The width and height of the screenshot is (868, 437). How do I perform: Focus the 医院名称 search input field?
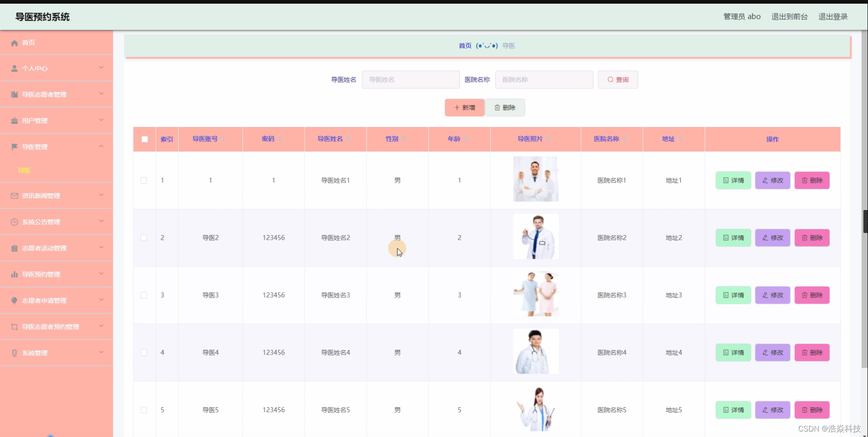544,79
